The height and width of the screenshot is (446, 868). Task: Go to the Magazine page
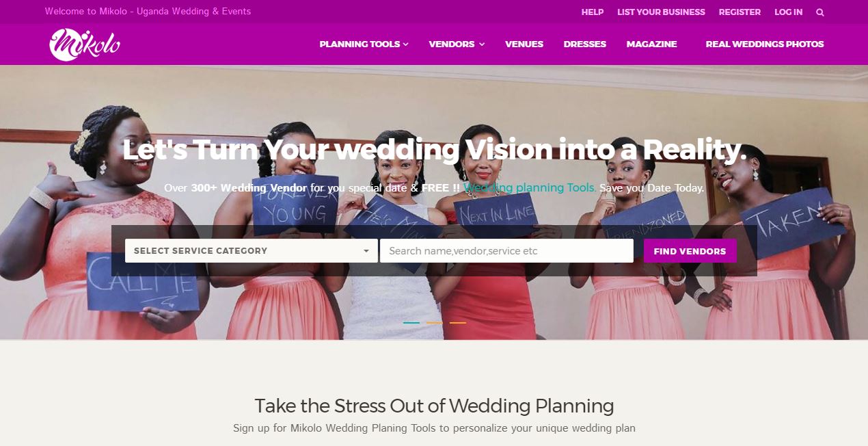coord(651,44)
